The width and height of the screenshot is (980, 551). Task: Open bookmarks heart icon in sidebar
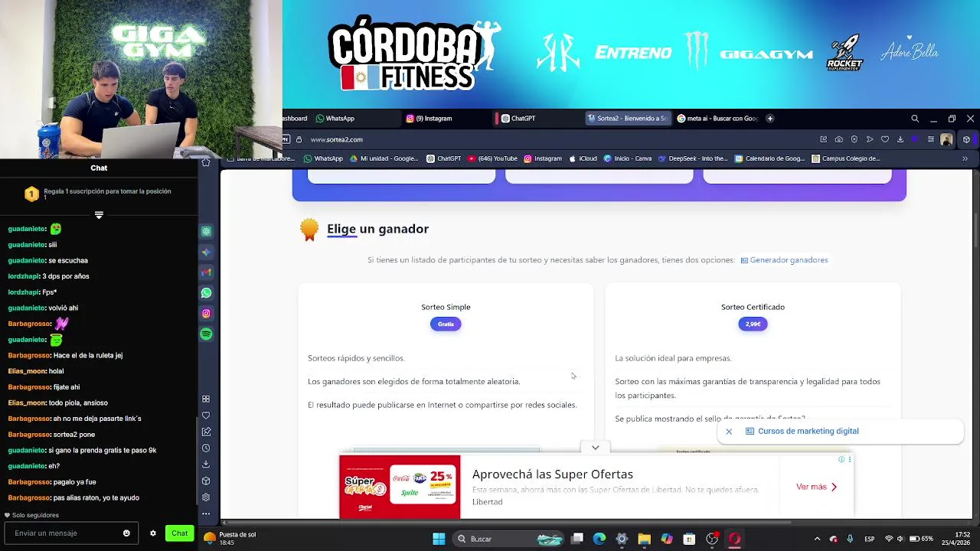point(206,416)
